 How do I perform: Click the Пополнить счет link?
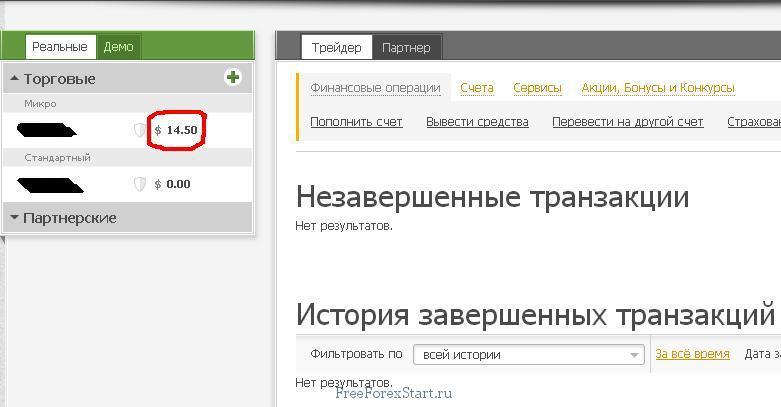356,121
